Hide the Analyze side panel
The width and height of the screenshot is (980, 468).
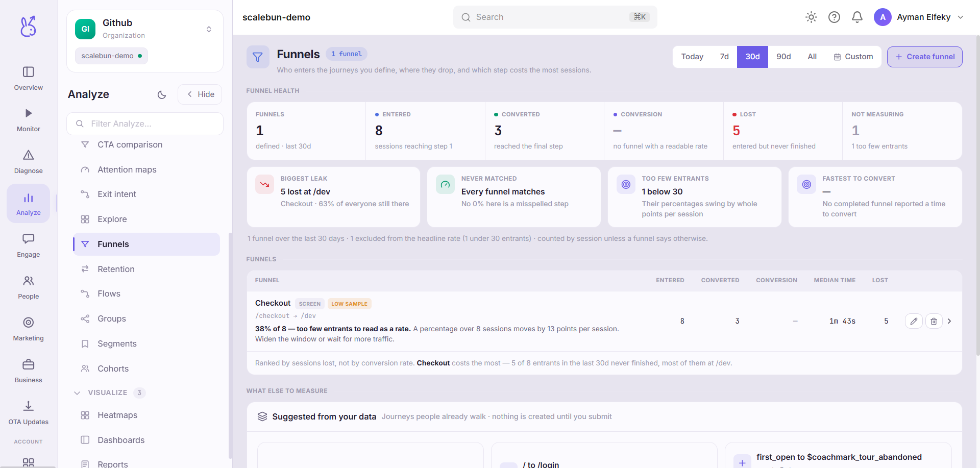pos(200,94)
